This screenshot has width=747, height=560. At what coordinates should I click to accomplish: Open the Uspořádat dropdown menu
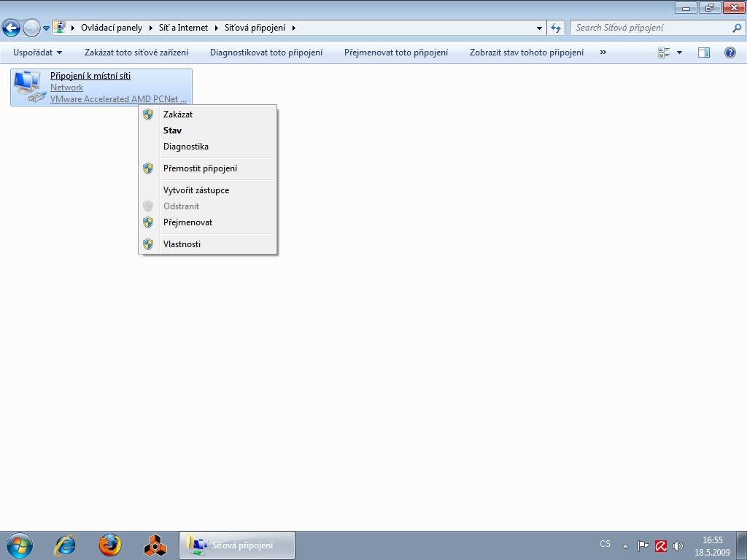37,52
